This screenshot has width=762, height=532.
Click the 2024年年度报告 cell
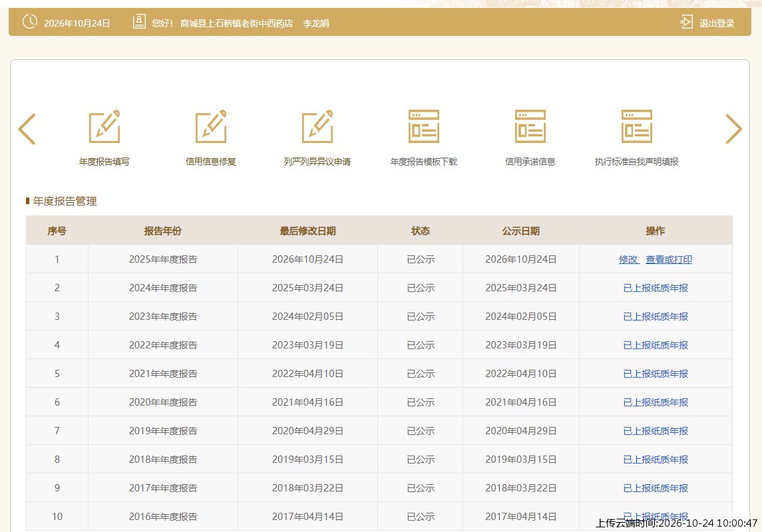click(163, 289)
